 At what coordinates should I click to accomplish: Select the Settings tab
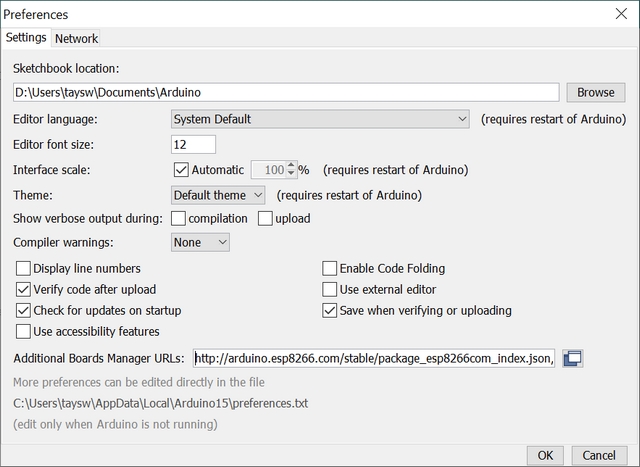(26, 38)
